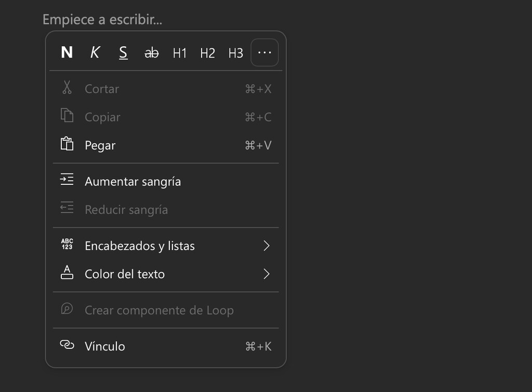Apply bold formatting with the N icon
The image size is (532, 392).
click(x=66, y=52)
